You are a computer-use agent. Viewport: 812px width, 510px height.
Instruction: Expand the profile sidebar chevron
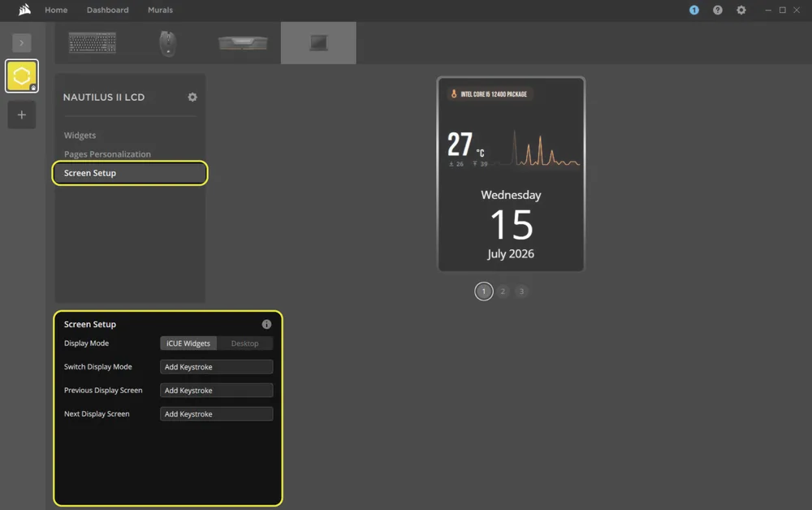22,43
